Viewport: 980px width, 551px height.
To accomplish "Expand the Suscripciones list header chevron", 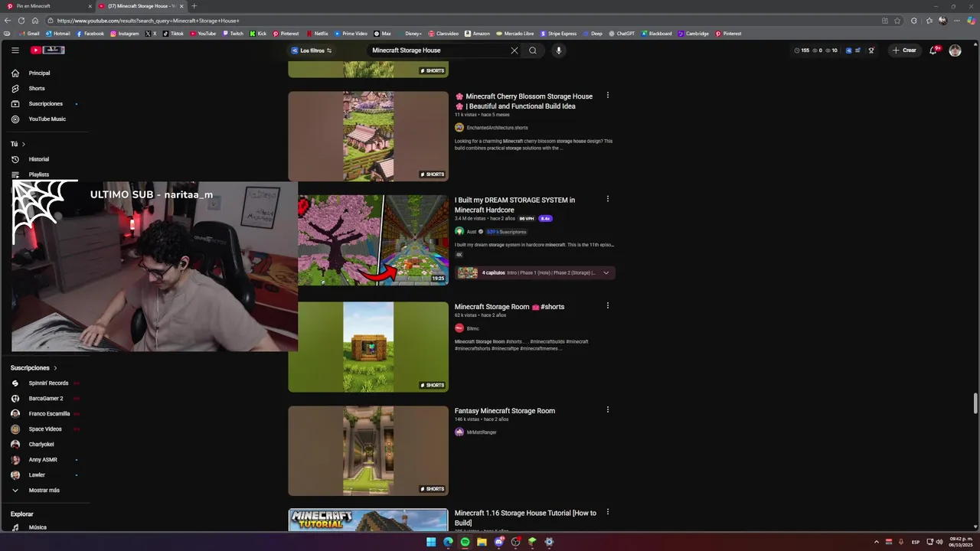I will point(55,368).
